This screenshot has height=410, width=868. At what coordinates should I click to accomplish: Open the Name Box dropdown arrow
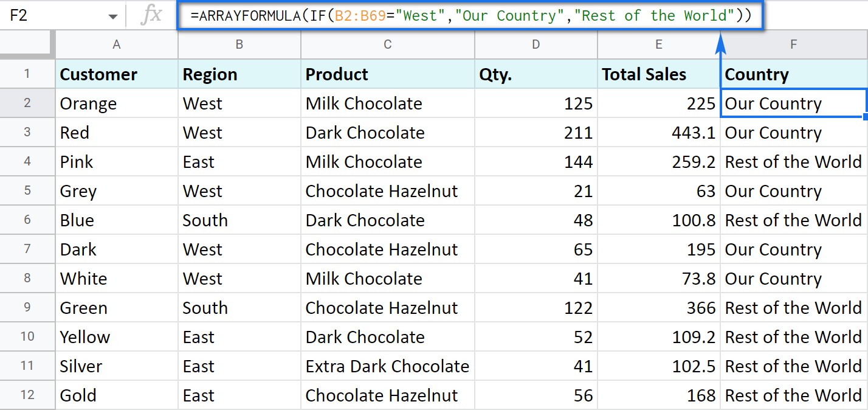click(x=113, y=16)
